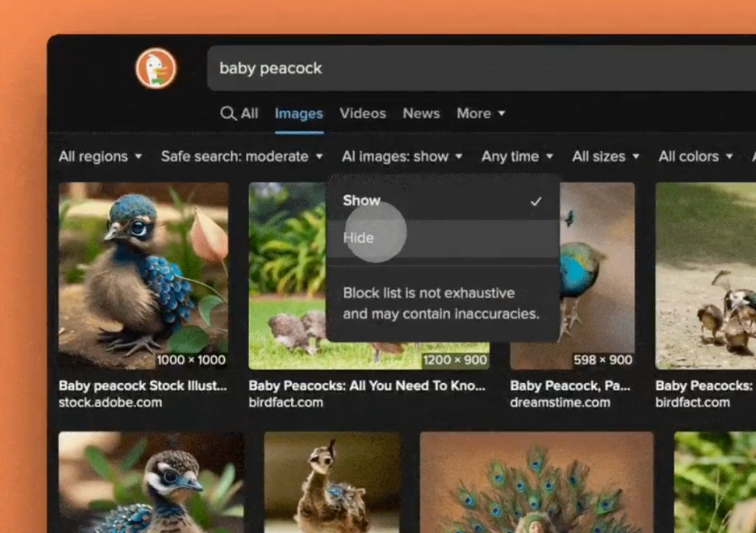Switch to the News tab

click(x=420, y=113)
